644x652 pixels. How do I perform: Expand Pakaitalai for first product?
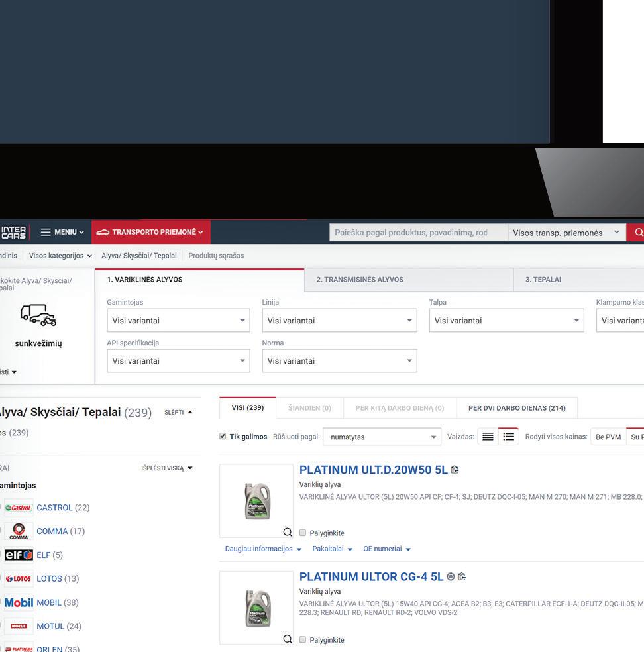click(332, 549)
